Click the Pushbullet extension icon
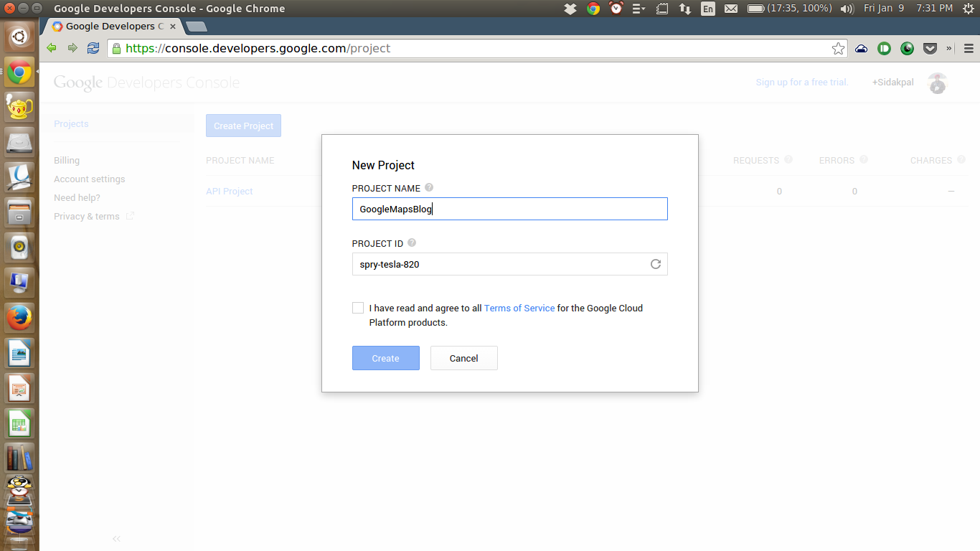Screen dimensions: 980x551 (885, 49)
